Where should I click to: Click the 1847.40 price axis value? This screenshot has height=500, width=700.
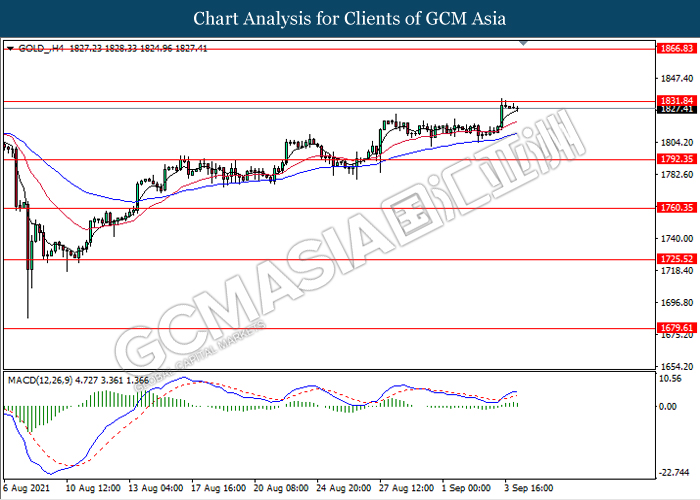677,79
